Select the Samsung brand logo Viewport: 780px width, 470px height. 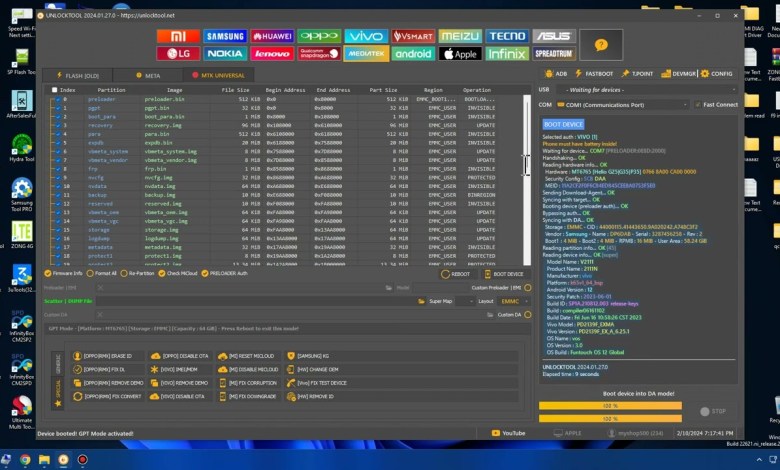(x=225, y=36)
